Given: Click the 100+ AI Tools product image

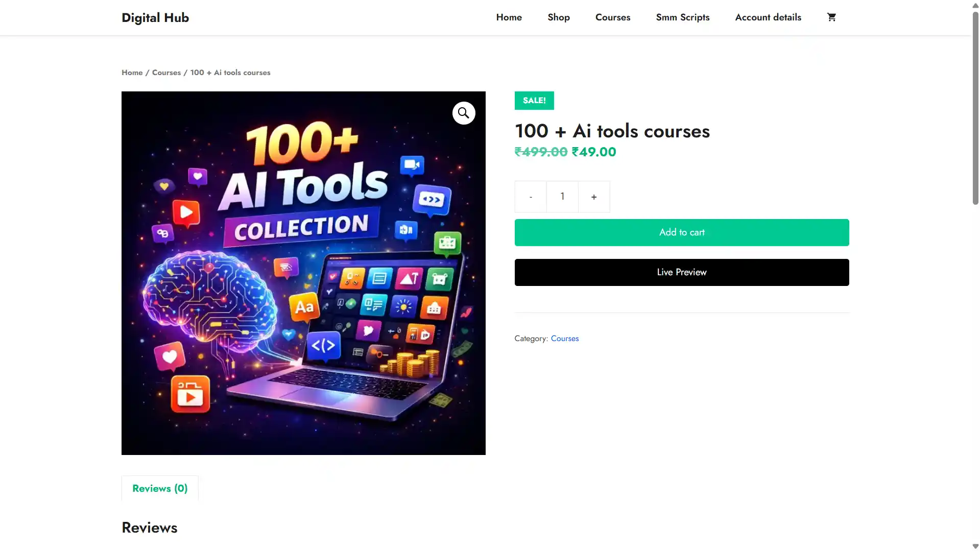Looking at the screenshot, I should [303, 273].
